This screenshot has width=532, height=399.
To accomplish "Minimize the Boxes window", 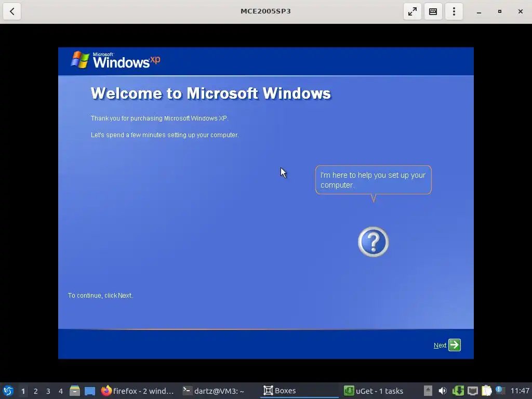I will (478, 11).
